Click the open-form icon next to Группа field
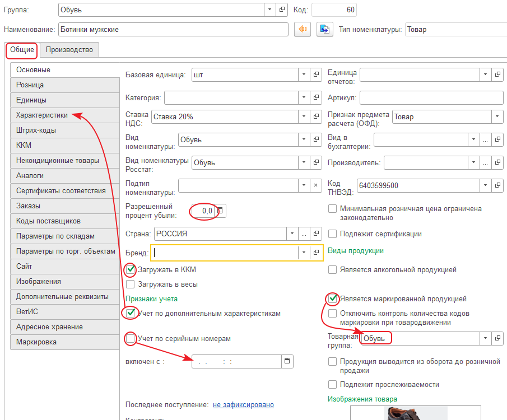 (282, 10)
